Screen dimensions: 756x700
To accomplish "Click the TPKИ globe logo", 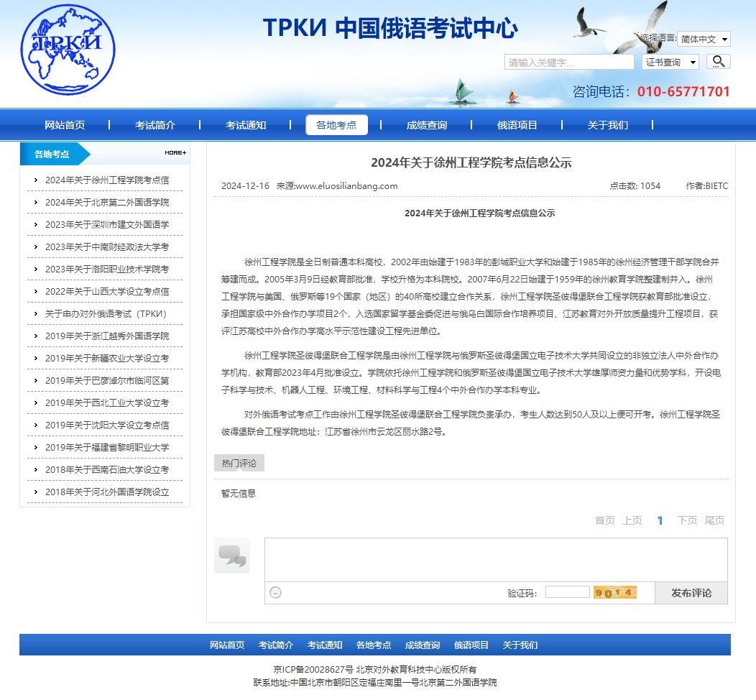I will (68, 49).
